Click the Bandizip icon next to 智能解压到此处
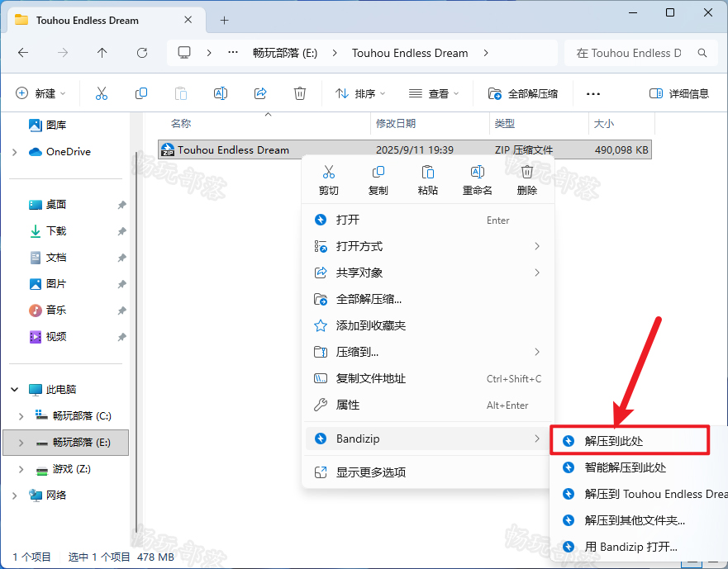The height and width of the screenshot is (569, 728). point(569,467)
